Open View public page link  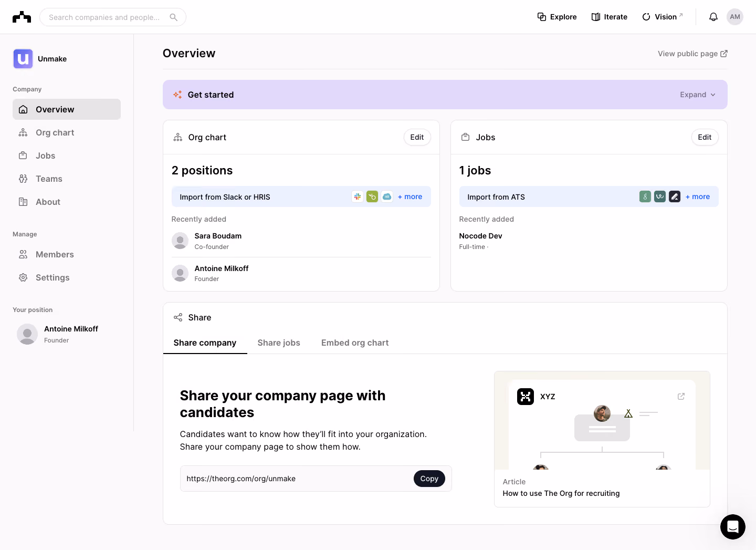pyautogui.click(x=692, y=54)
